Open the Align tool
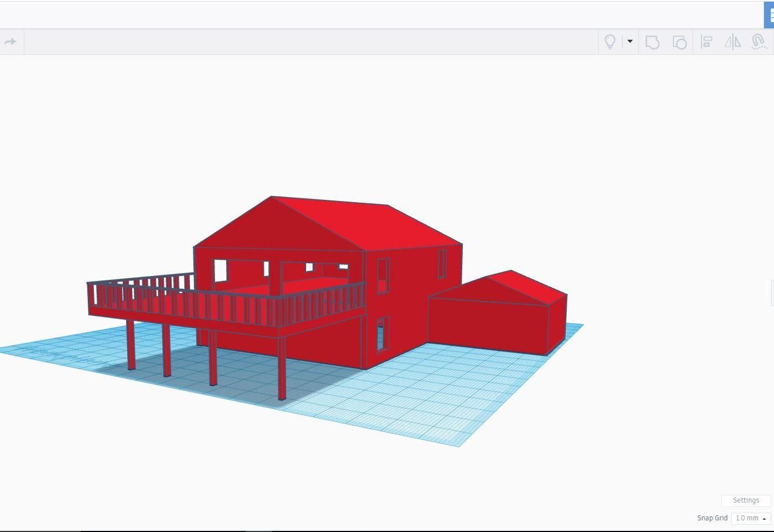Image resolution: width=774 pixels, height=532 pixels. [706, 42]
